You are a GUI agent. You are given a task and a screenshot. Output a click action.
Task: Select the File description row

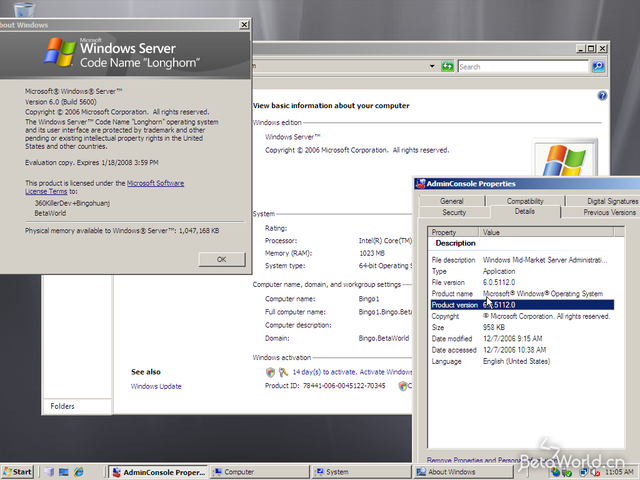(522, 260)
